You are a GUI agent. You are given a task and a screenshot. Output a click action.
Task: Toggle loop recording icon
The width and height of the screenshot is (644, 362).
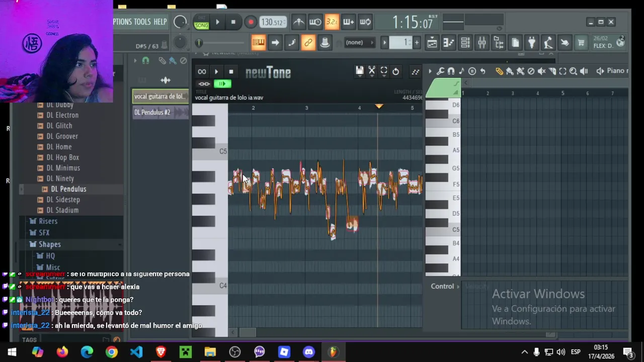pos(365,22)
